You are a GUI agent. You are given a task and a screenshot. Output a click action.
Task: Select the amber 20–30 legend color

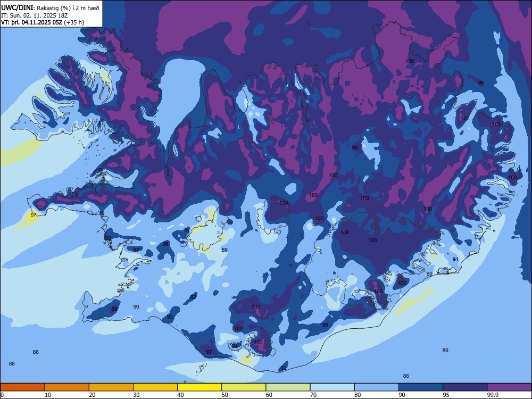click(x=111, y=387)
